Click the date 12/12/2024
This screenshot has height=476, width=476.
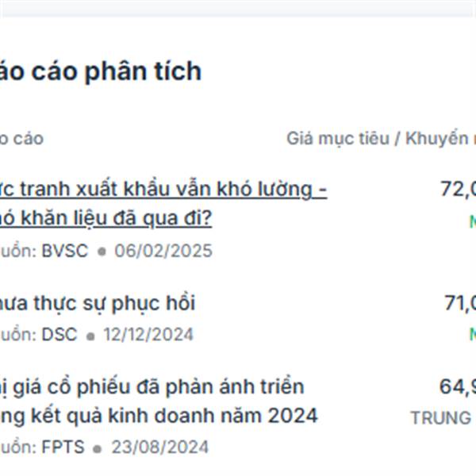point(148,335)
